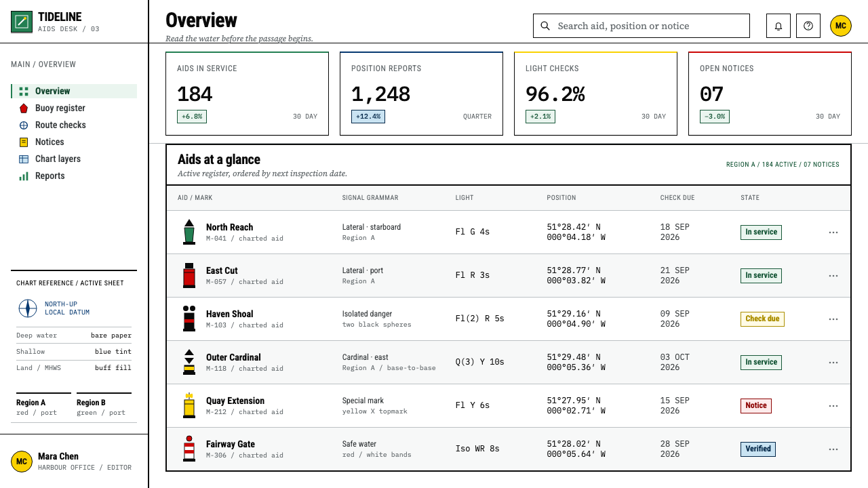Click Fairway Gate safe water buoy icon
This screenshot has height=488, width=868.
(189, 449)
